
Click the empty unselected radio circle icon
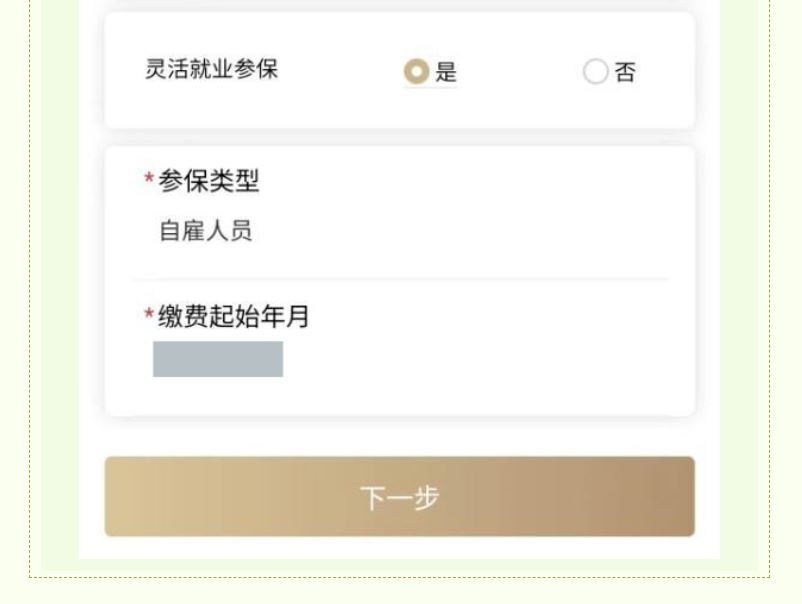pyautogui.click(x=595, y=72)
